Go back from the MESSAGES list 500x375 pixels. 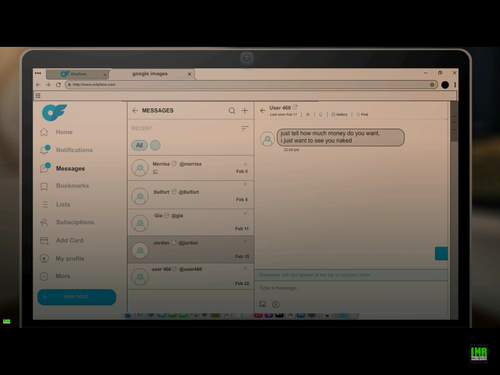135,111
